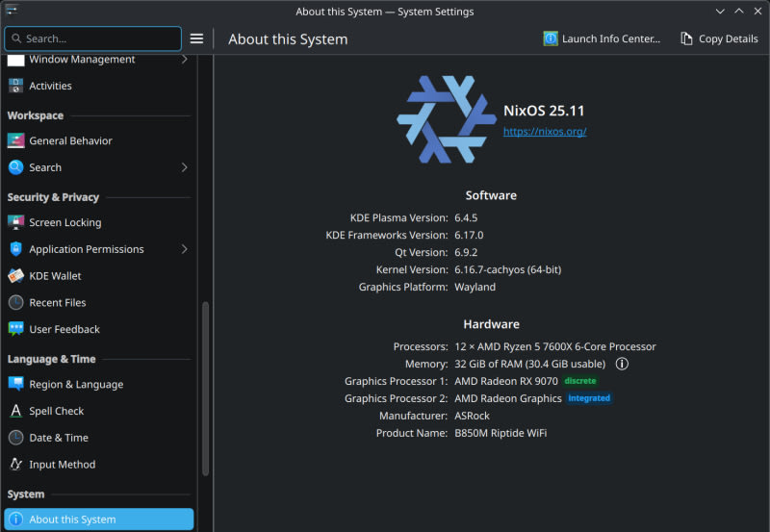Select Input Method in sidebar
The height and width of the screenshot is (532, 770).
click(62, 465)
